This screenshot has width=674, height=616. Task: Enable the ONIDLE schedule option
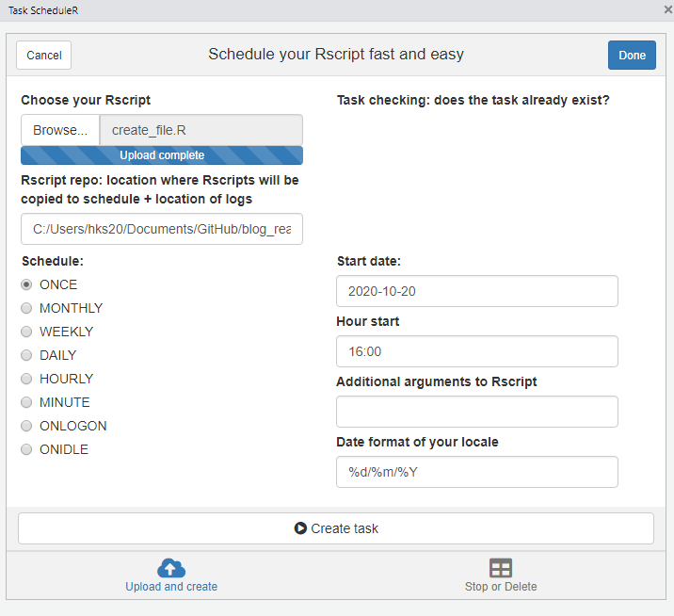pyautogui.click(x=27, y=449)
